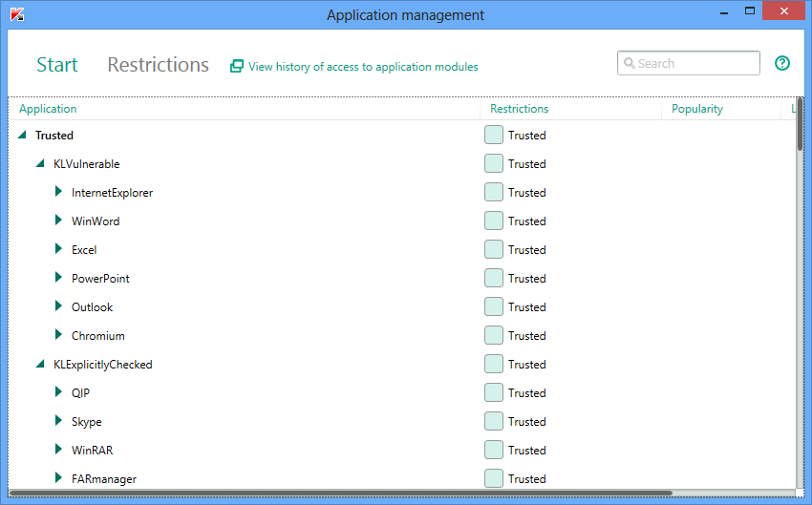Click the Kaspersky logo in title bar
This screenshot has width=812, height=505.
click(x=17, y=14)
